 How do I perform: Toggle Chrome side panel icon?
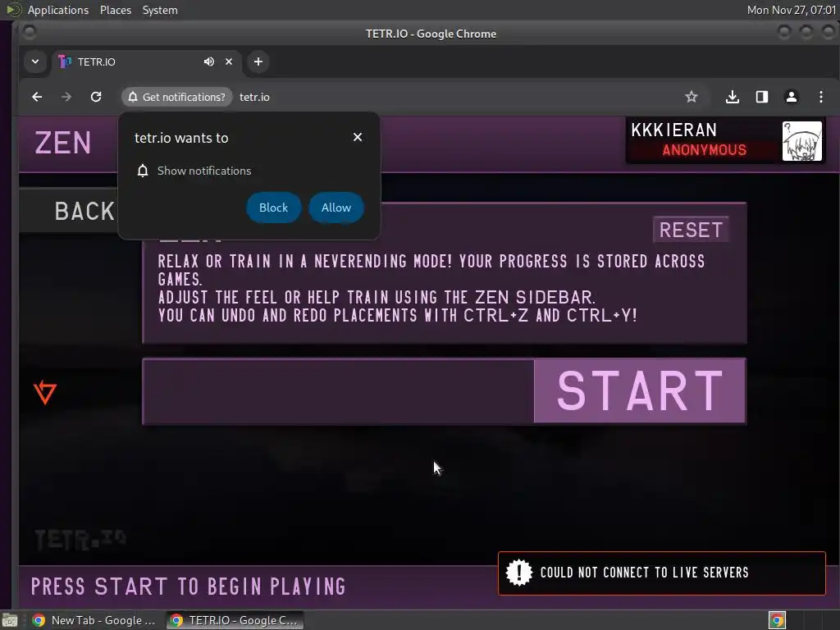[762, 97]
